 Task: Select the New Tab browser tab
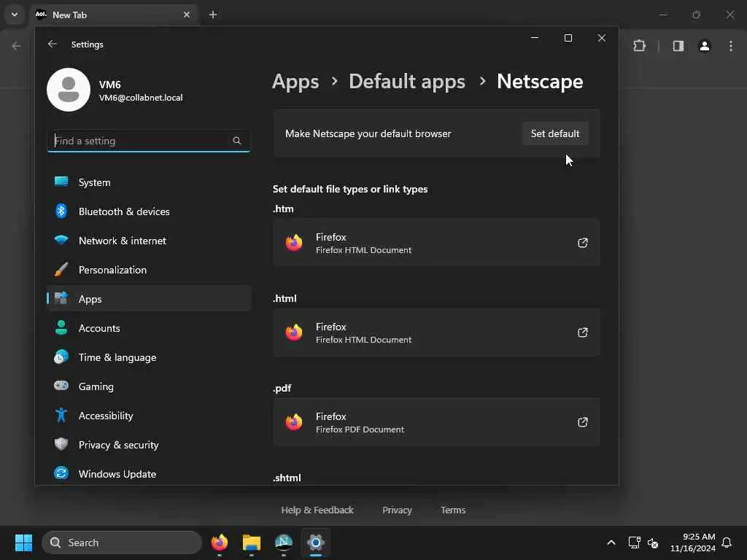[x=115, y=15]
